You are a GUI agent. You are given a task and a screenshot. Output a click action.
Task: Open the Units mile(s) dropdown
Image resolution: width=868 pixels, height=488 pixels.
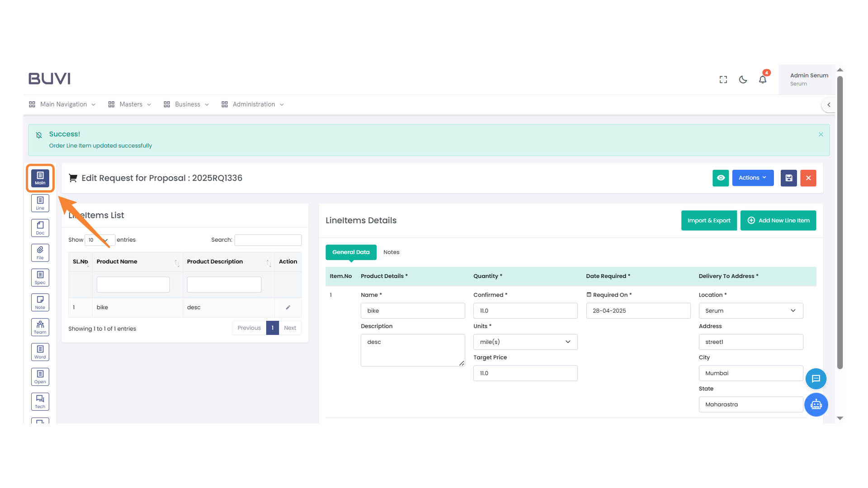[525, 342]
